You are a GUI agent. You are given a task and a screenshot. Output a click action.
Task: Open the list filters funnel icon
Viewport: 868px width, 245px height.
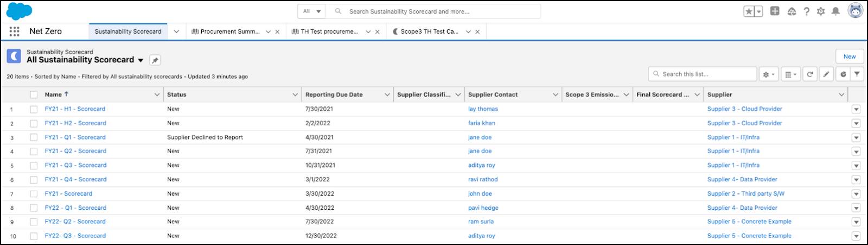[857, 74]
